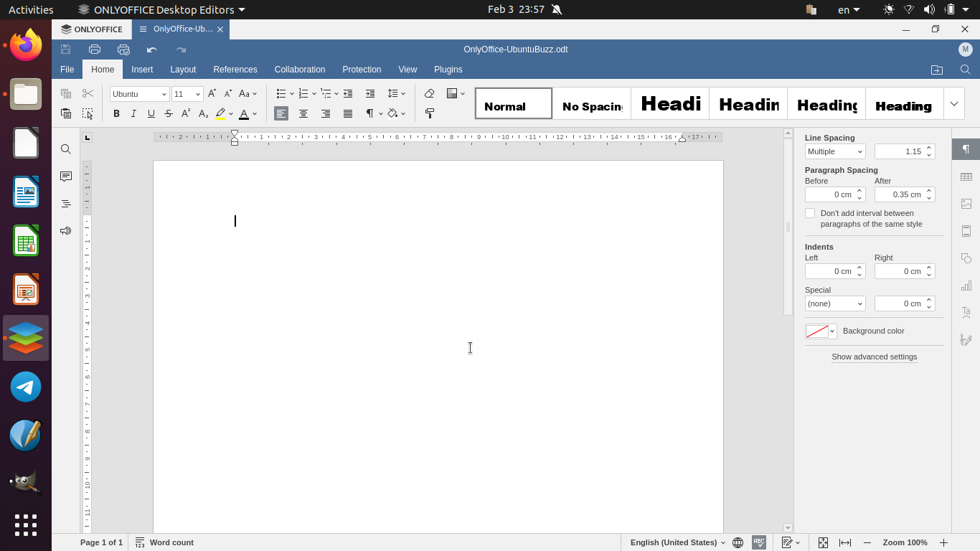Open paragraph line spacing toolbar dropdown
Image resolution: width=980 pixels, height=551 pixels.
pyautogui.click(x=396, y=93)
